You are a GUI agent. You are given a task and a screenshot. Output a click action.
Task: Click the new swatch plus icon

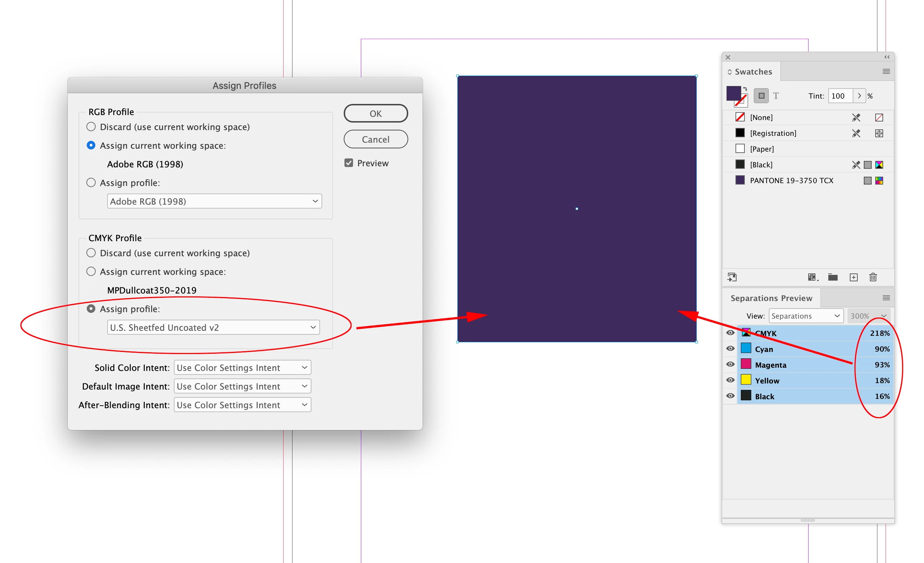(x=853, y=277)
